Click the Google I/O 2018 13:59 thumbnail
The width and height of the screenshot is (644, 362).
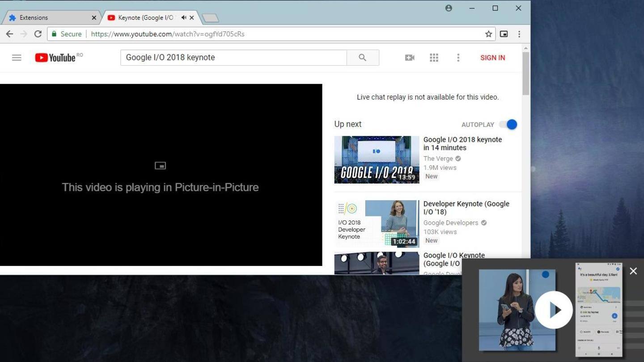click(377, 160)
